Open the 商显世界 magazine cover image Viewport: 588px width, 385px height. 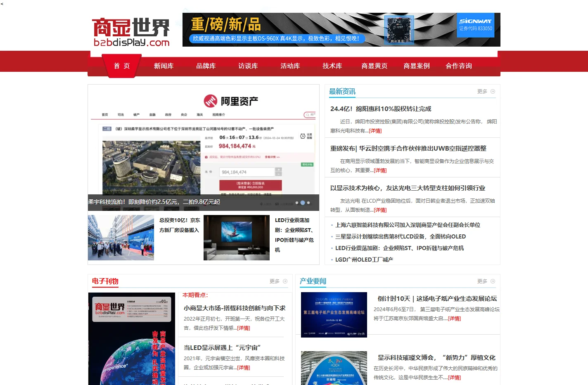coord(132,339)
